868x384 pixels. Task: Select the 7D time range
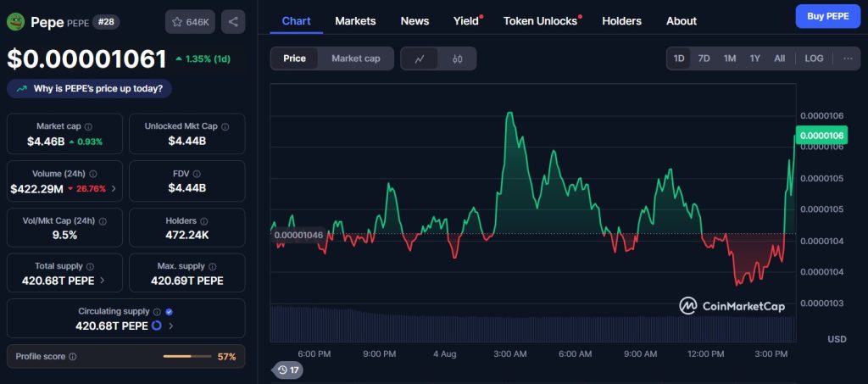click(704, 58)
